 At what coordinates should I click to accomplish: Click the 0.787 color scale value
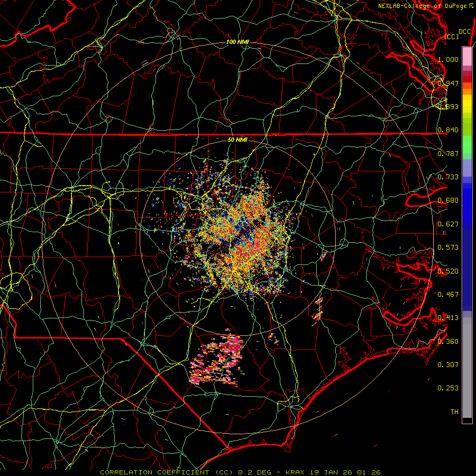(x=448, y=153)
